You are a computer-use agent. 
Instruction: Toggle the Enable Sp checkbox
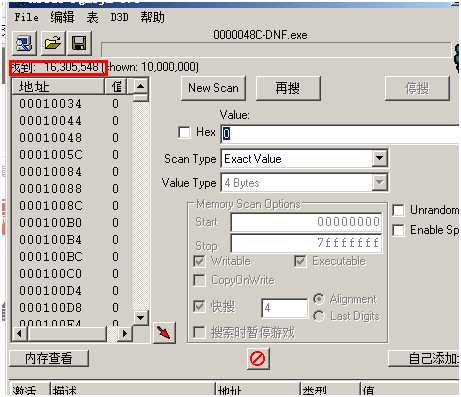[x=399, y=230]
